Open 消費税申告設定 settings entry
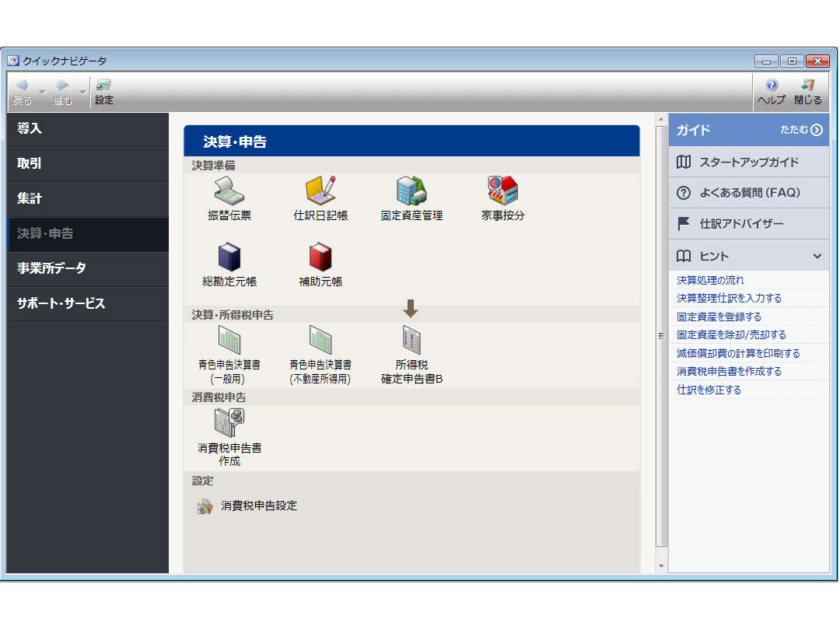 (247, 506)
